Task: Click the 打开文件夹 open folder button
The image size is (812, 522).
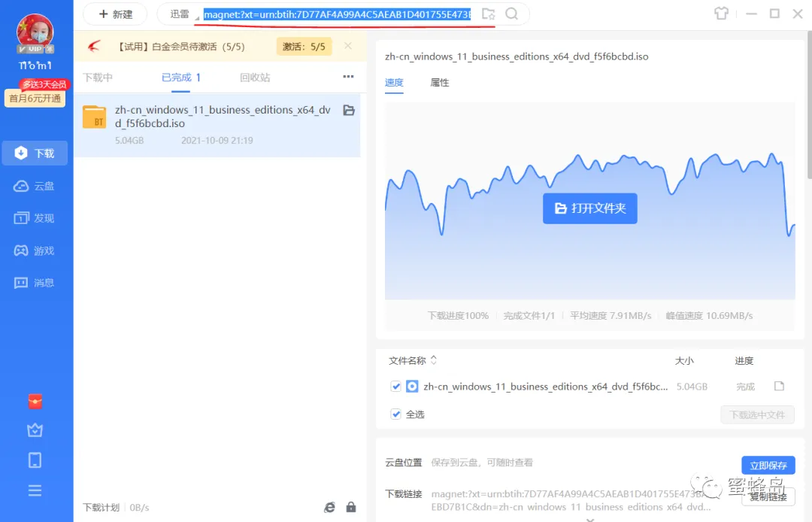Action: (x=590, y=208)
